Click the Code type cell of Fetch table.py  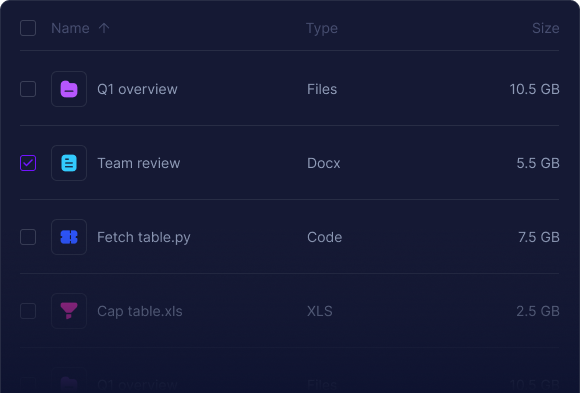click(x=324, y=237)
